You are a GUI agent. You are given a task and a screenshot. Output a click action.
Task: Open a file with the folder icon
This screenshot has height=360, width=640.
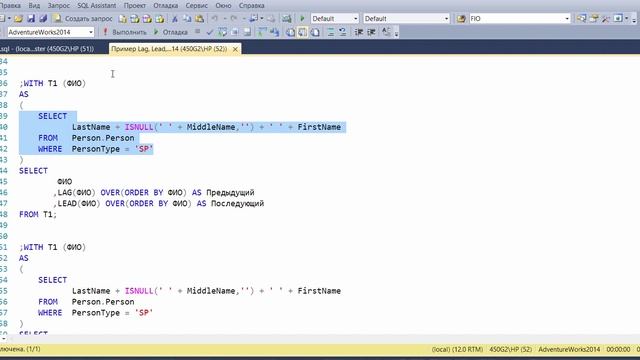pos(18,18)
